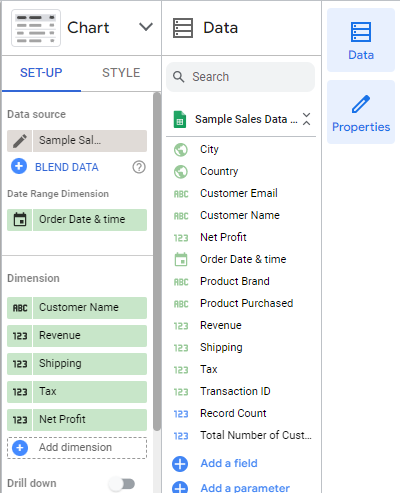Open the help question mark icon
Viewport: 400px width, 493px height.
[139, 167]
